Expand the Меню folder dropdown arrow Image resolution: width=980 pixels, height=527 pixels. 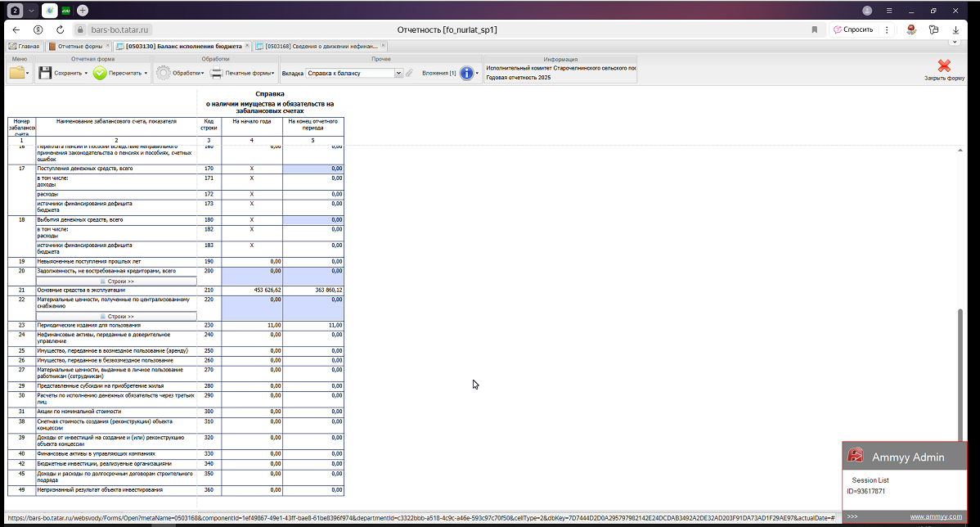[28, 73]
